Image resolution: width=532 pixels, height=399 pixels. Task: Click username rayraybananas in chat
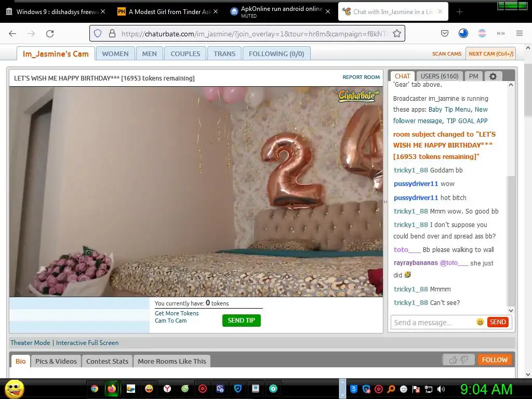click(x=416, y=263)
